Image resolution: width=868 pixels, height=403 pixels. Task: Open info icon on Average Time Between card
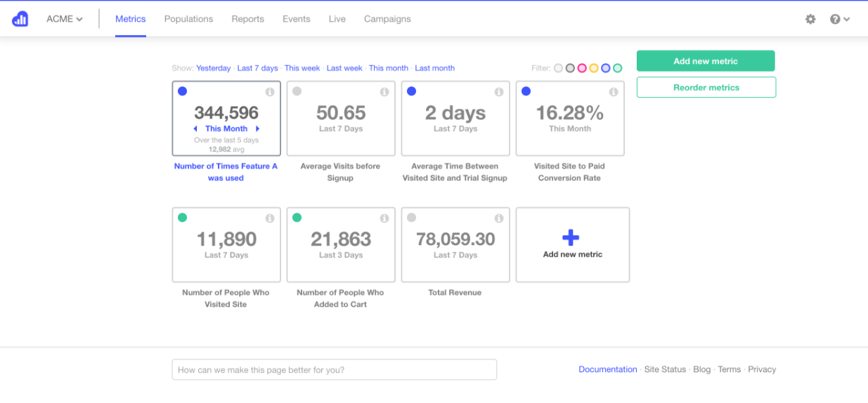[x=499, y=92]
